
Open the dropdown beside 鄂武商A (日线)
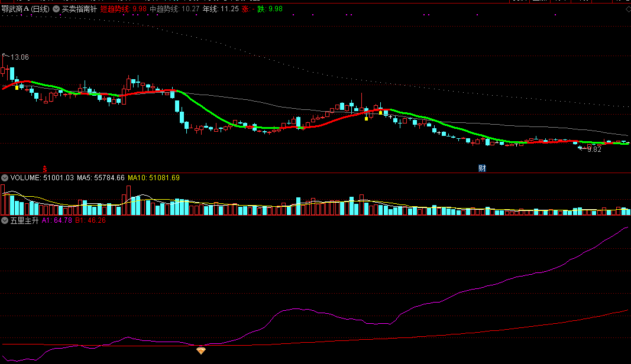(x=56, y=9)
